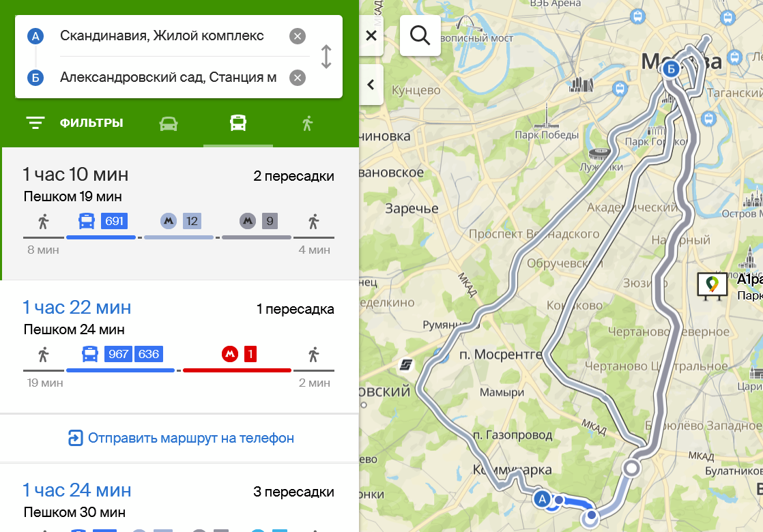Swap origin and destination arrows
763x532 pixels.
pyautogui.click(x=326, y=57)
